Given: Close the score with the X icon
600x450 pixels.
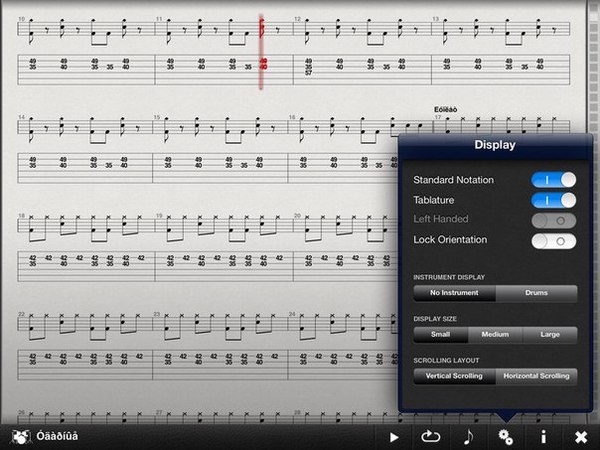Looking at the screenshot, I should point(581,437).
